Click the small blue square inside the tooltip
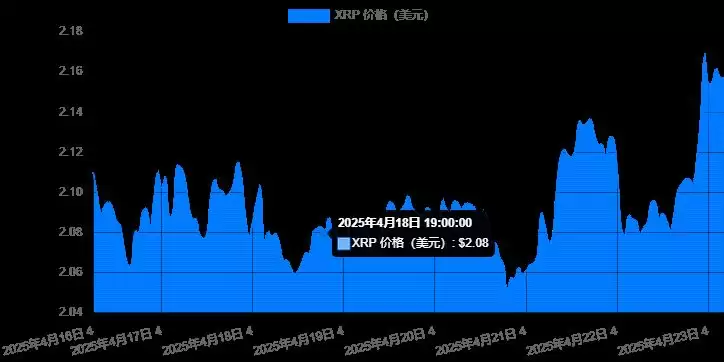 tap(344, 243)
